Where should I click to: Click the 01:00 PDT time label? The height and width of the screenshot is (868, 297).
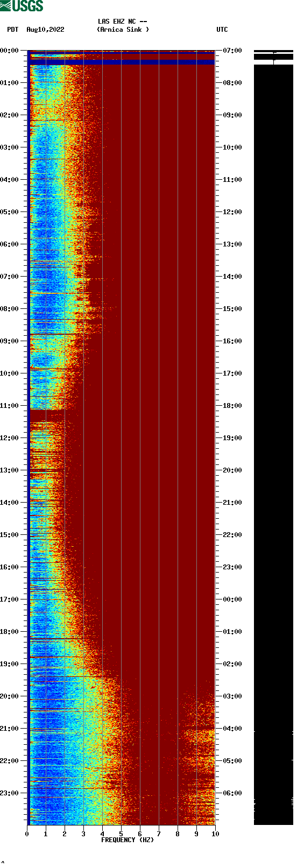coord(10,83)
